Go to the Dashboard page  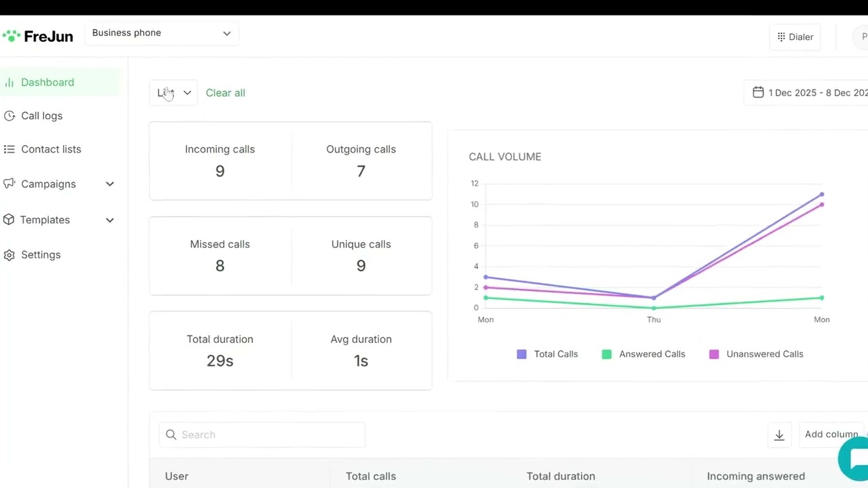[x=60, y=83]
